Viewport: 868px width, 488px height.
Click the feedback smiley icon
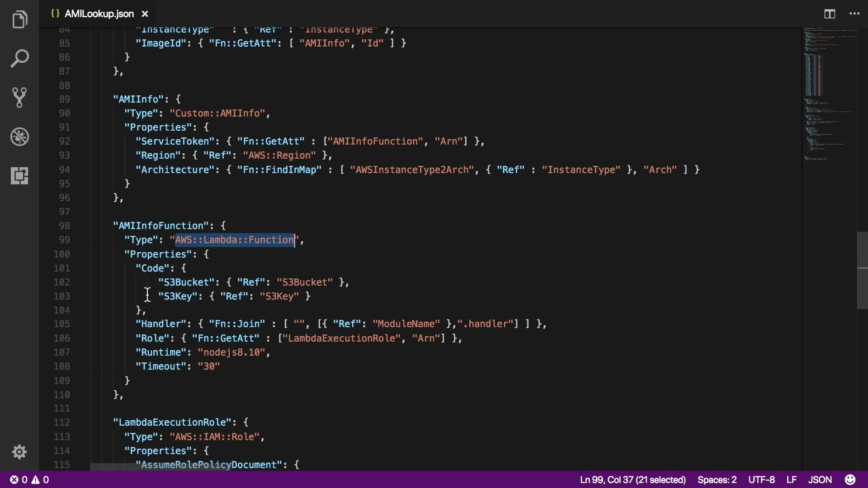pos(850,479)
